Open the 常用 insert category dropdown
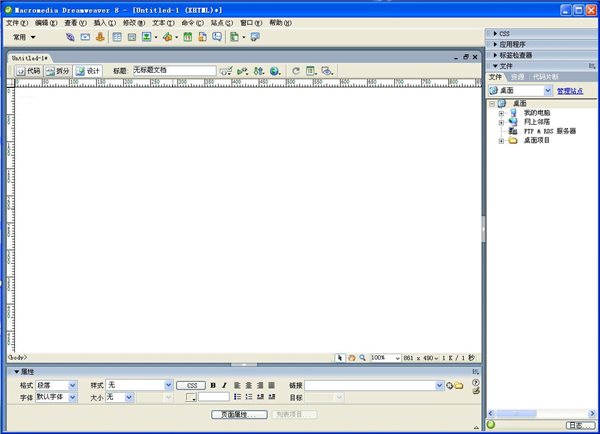Viewport: 600px width, 434px height. [x=24, y=37]
